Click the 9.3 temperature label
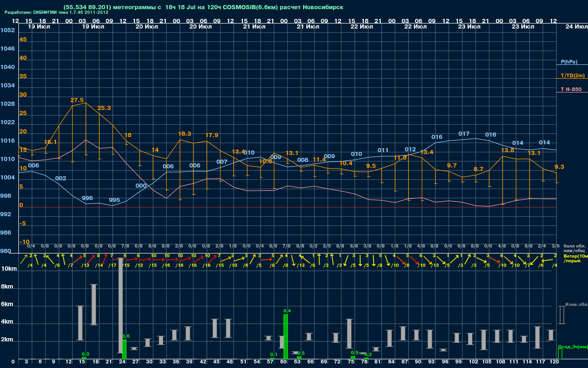 560,167
